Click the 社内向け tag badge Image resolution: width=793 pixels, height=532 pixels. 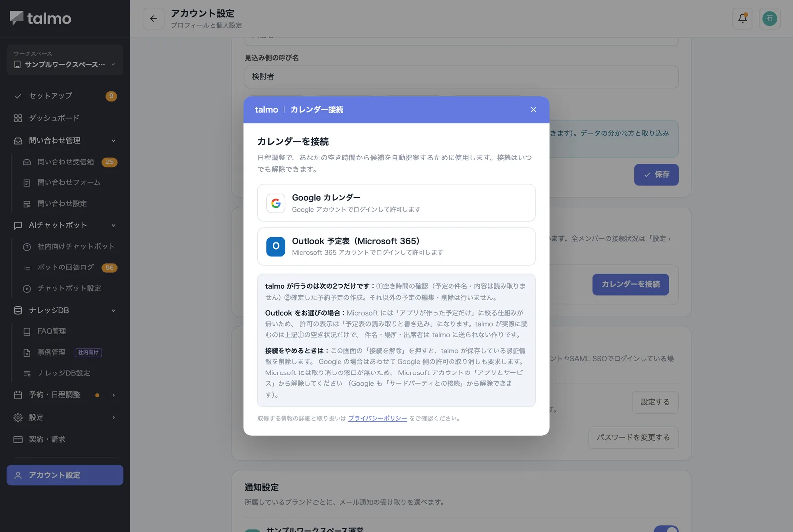[x=88, y=352]
